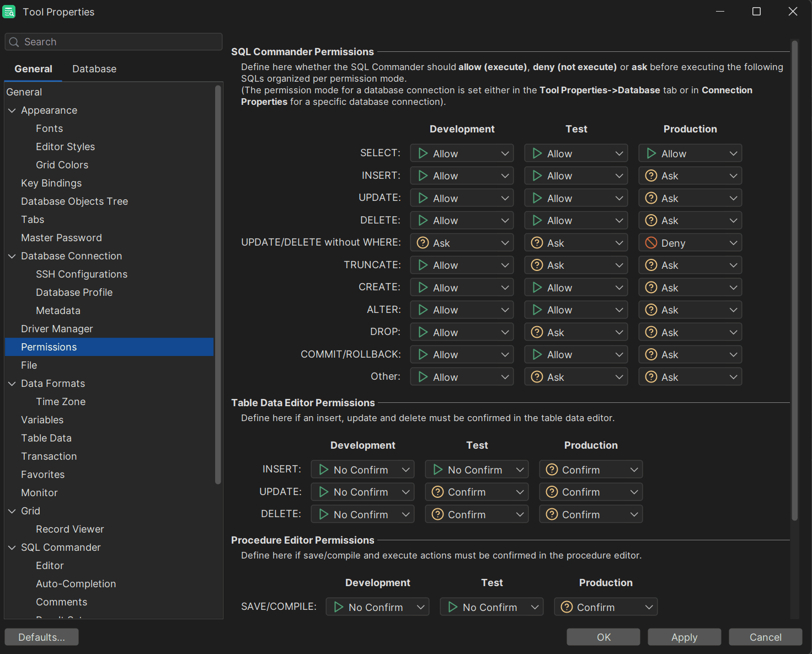This screenshot has height=654, width=812.
Task: Click the Confirm icon for SAVE/COMPILE Production
Action: 567,607
